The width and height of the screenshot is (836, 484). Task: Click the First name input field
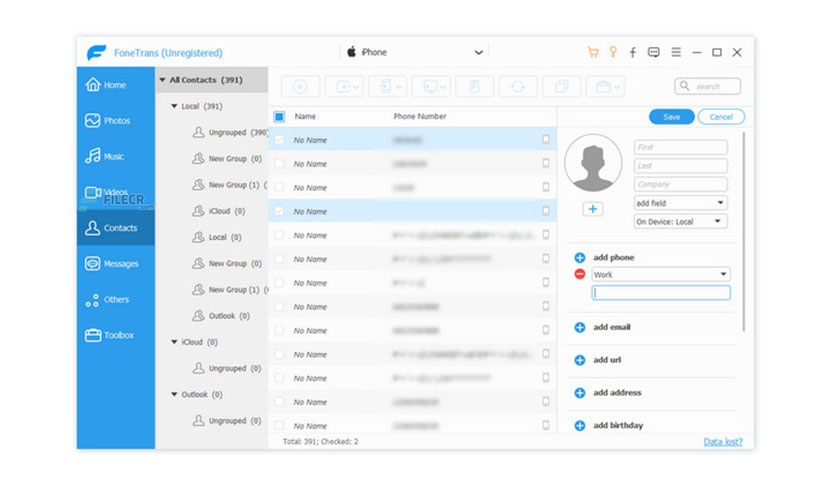(680, 147)
